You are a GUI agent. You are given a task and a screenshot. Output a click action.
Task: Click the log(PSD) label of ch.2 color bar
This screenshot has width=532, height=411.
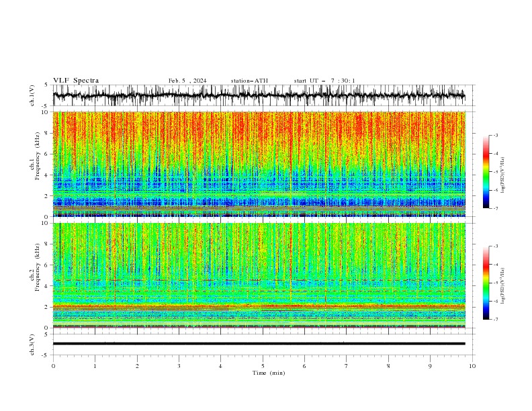point(503,287)
